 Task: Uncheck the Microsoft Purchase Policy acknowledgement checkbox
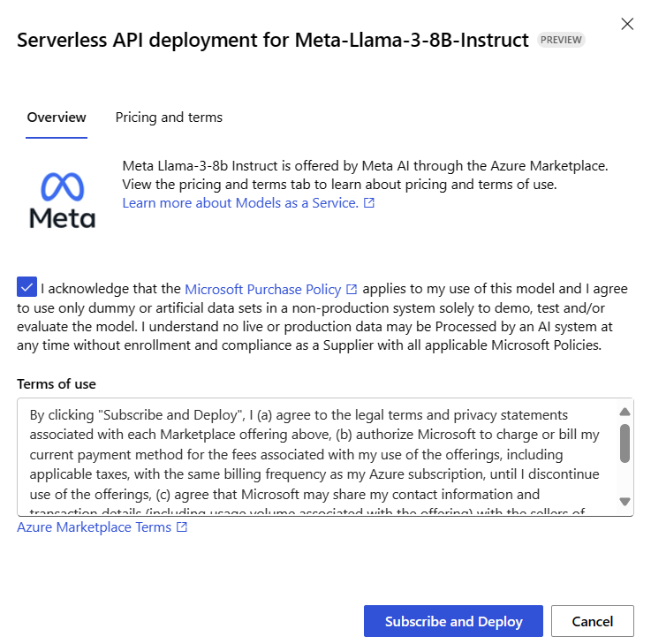pyautogui.click(x=27, y=287)
